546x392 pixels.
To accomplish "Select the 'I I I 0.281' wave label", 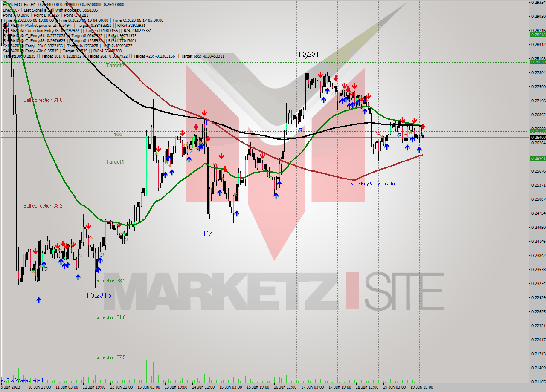I will pos(305,54).
